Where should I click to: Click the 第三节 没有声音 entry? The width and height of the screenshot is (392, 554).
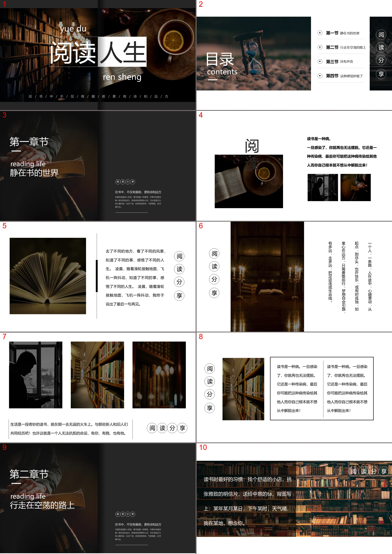pos(339,62)
